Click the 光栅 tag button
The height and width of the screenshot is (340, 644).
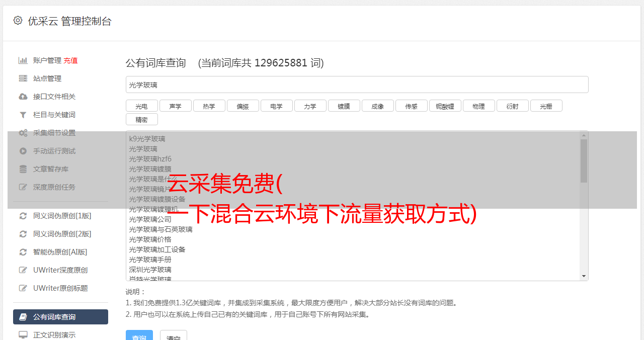click(x=546, y=106)
